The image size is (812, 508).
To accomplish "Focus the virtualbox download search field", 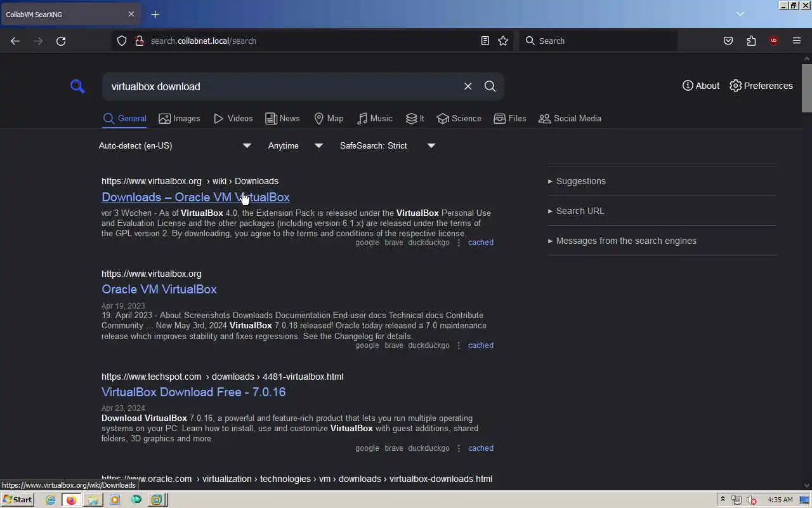I will pos(282,86).
